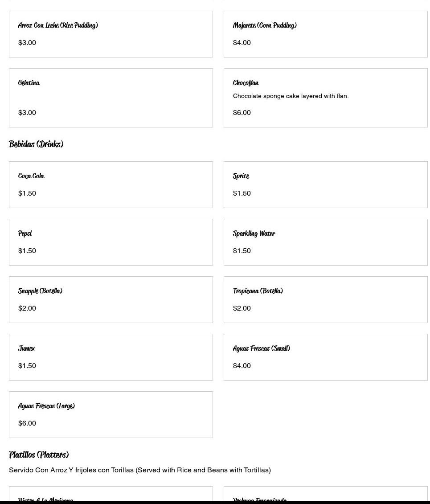This screenshot has width=430, height=504.
Task: Click the Platillos (Platters) section heading
Action: tap(39, 455)
